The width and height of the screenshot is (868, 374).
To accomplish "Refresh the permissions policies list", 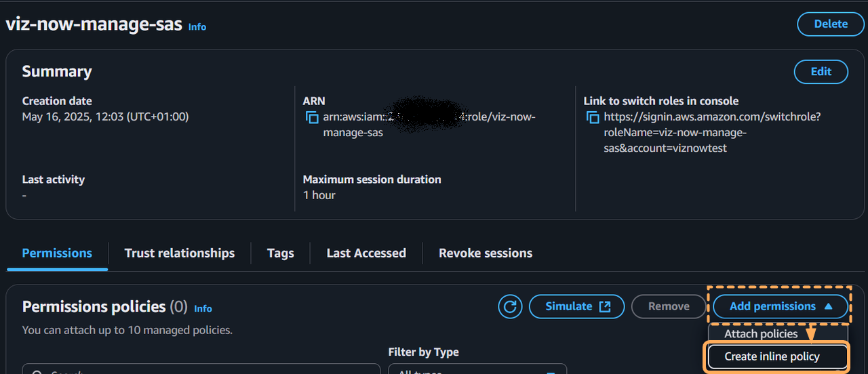I will (x=510, y=307).
